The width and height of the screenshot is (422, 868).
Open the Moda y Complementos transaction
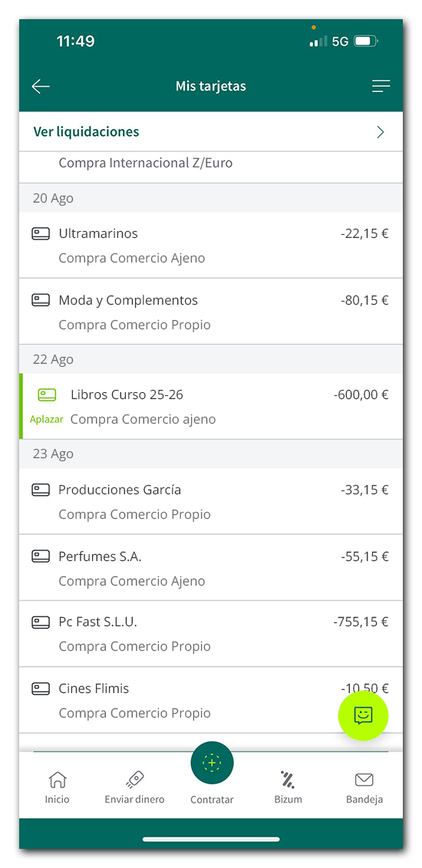pyautogui.click(x=211, y=311)
